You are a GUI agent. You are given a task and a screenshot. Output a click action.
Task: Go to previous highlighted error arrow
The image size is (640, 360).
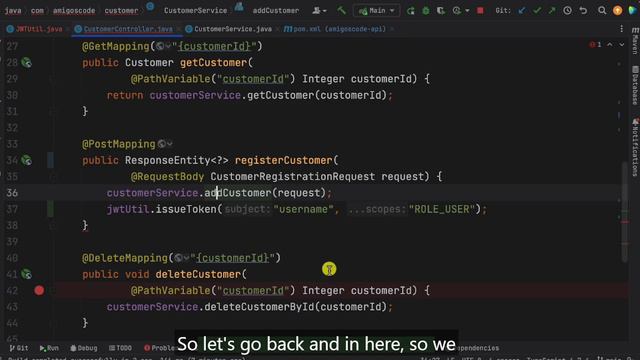[609, 44]
